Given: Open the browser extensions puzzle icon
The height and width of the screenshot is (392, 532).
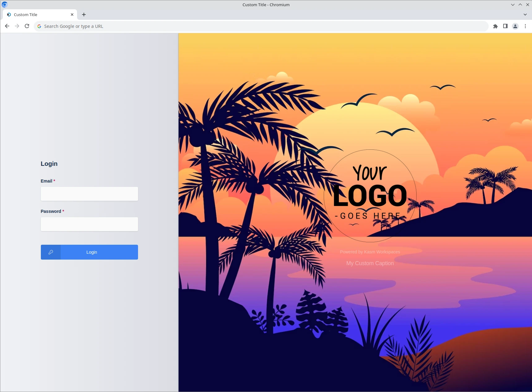Looking at the screenshot, I should (x=495, y=26).
